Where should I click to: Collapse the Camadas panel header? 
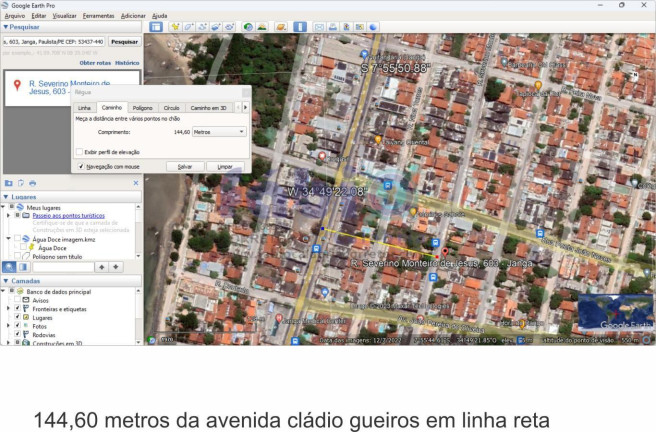72,281
